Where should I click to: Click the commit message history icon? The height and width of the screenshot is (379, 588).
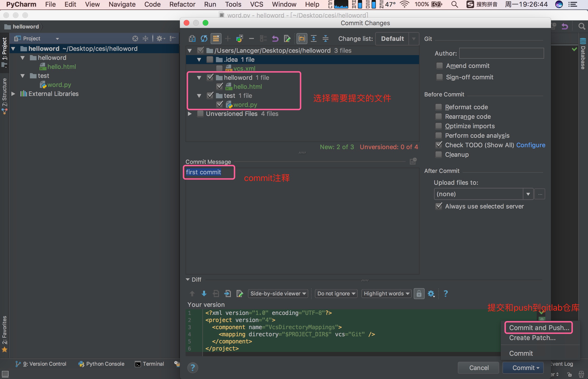pyautogui.click(x=413, y=161)
